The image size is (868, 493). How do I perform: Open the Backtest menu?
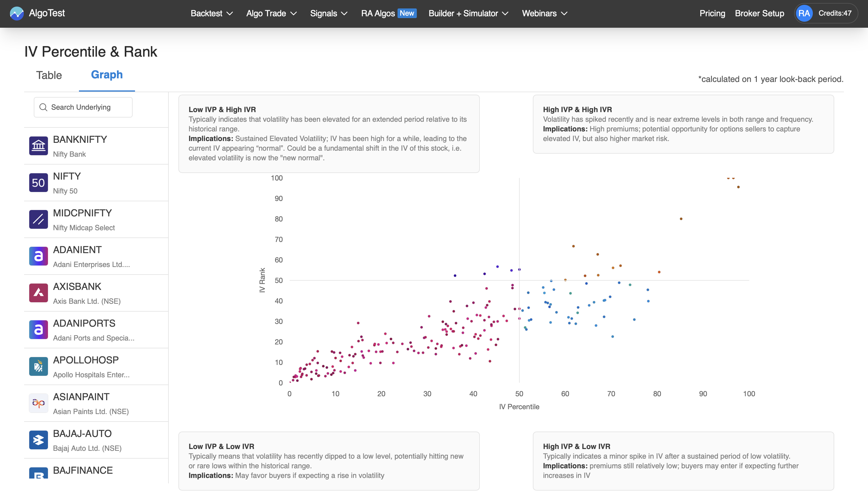click(x=212, y=14)
